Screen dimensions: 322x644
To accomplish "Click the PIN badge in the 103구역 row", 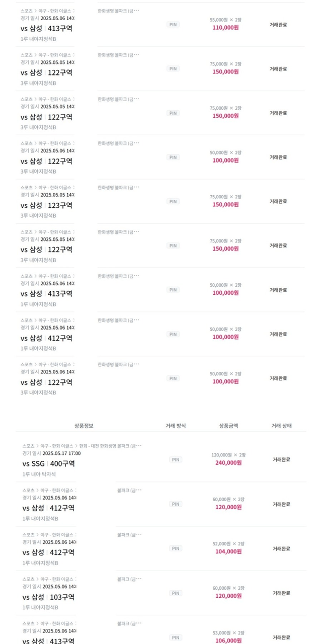I will pos(176,593).
